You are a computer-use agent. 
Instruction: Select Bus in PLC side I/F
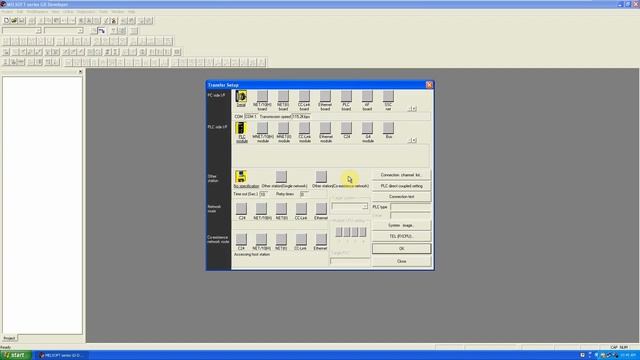(389, 129)
